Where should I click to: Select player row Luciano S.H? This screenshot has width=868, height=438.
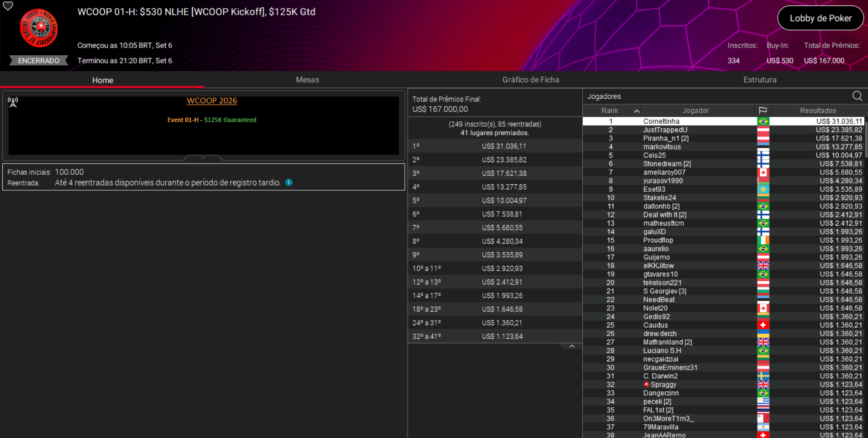(724, 351)
